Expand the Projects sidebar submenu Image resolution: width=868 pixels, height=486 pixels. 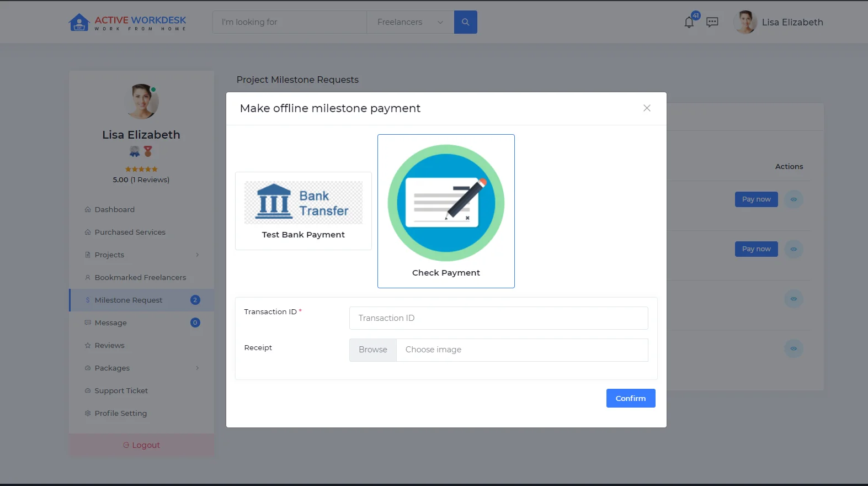(x=197, y=255)
